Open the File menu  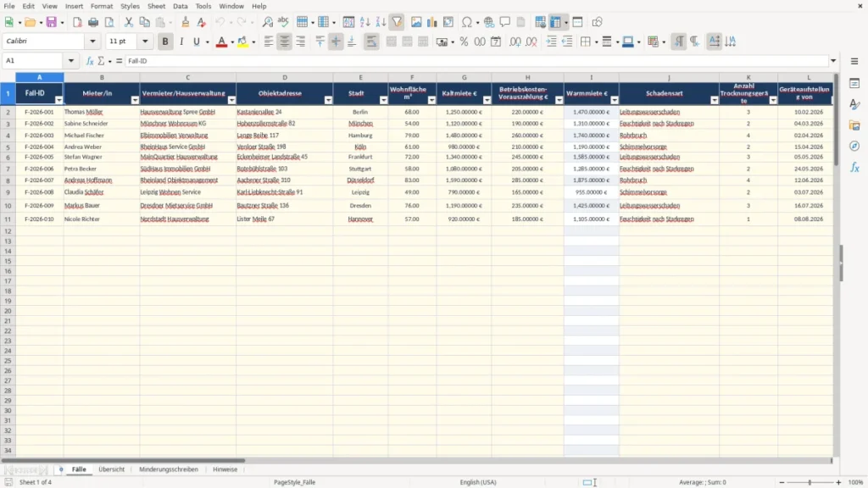[9, 6]
